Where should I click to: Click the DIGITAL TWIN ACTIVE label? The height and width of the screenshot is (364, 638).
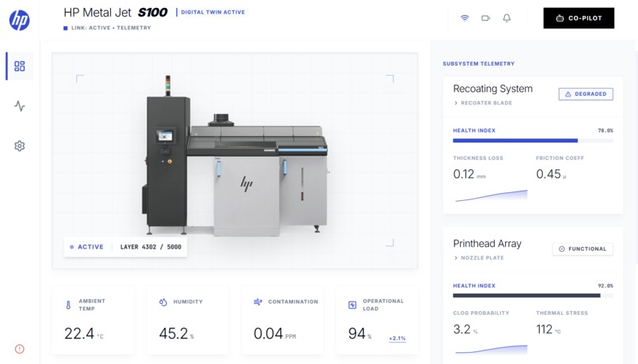tap(213, 12)
